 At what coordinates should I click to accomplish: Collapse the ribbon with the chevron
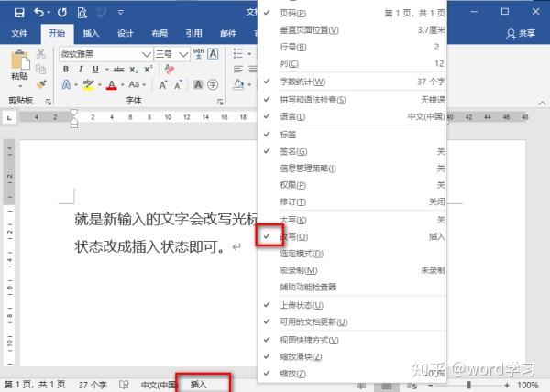click(x=542, y=103)
